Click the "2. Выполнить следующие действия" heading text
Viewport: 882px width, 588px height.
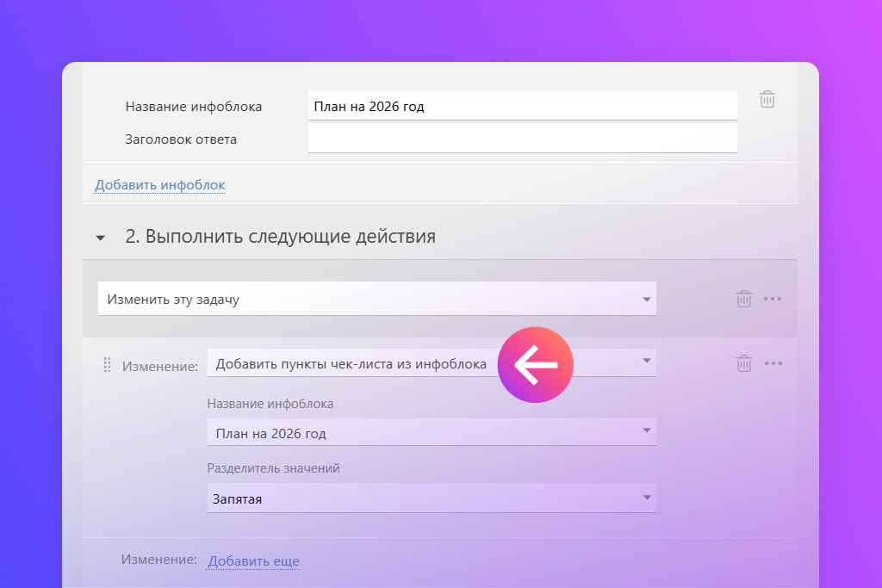click(x=280, y=237)
